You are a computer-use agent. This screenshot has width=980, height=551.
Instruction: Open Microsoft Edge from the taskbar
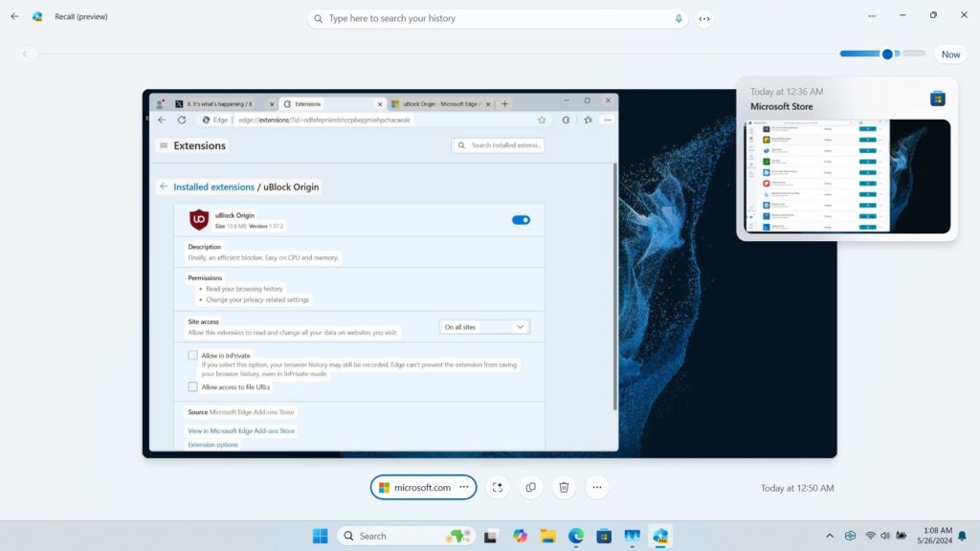click(575, 536)
